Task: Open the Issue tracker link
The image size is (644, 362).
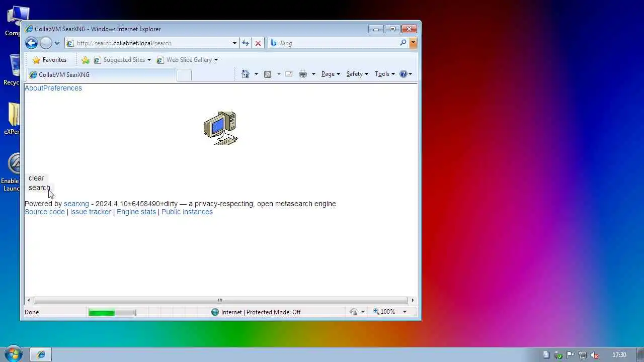Action: [x=91, y=212]
